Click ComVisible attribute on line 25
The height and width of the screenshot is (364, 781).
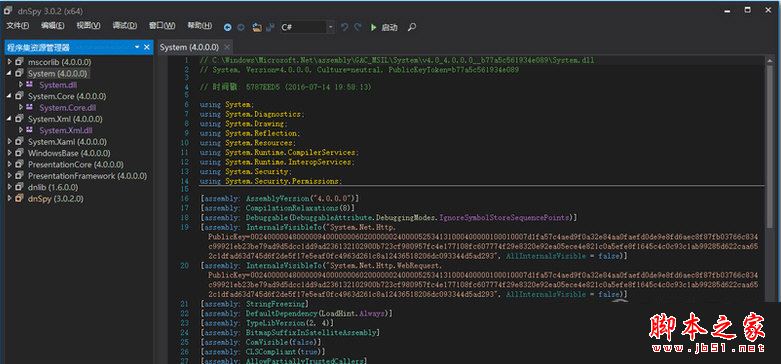point(266,342)
